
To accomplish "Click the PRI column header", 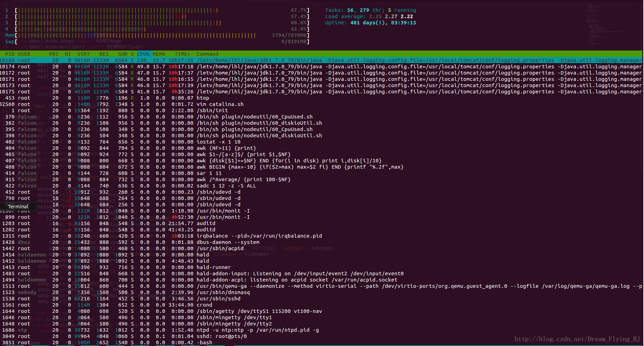I will point(54,54).
